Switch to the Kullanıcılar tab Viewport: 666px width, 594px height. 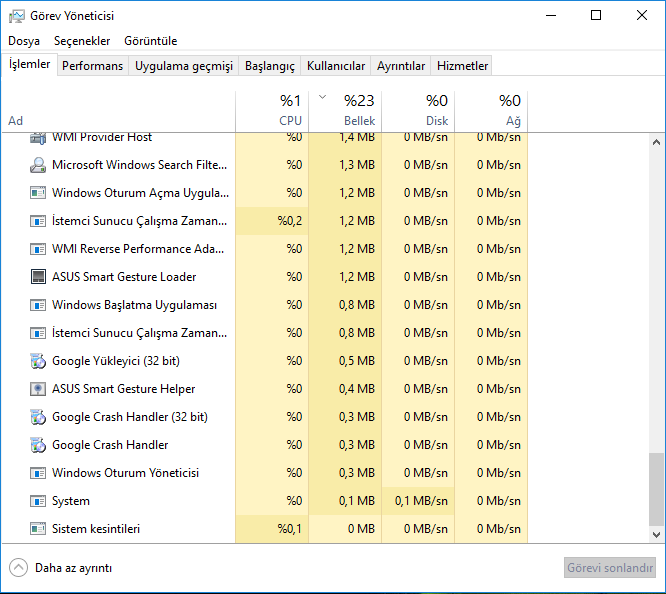(336, 66)
